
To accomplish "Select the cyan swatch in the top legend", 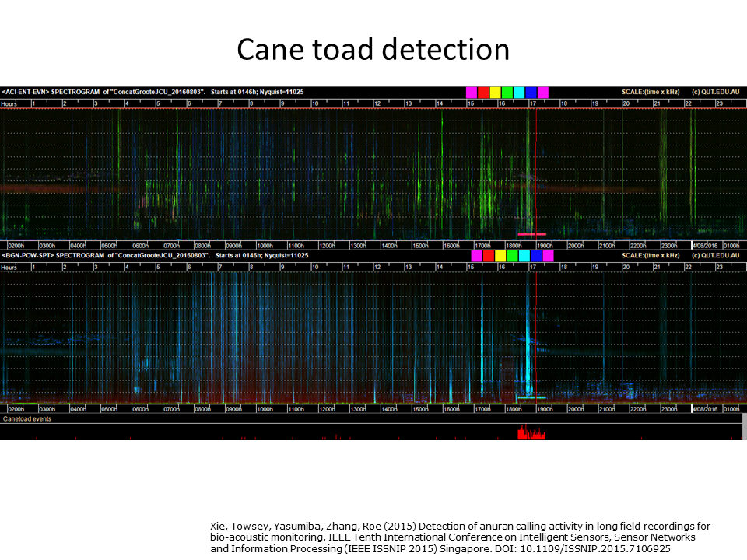I will click(519, 93).
